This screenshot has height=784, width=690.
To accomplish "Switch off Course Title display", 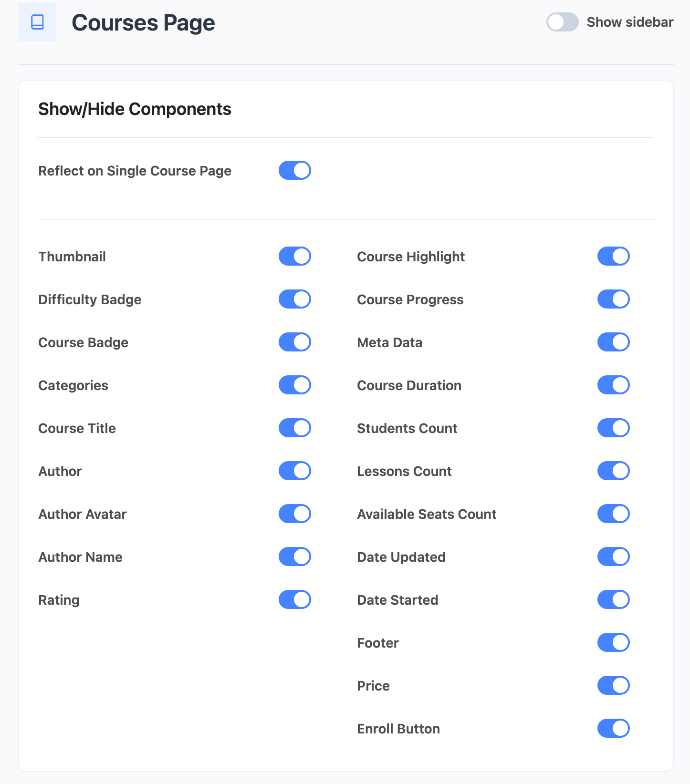I will pos(295,428).
